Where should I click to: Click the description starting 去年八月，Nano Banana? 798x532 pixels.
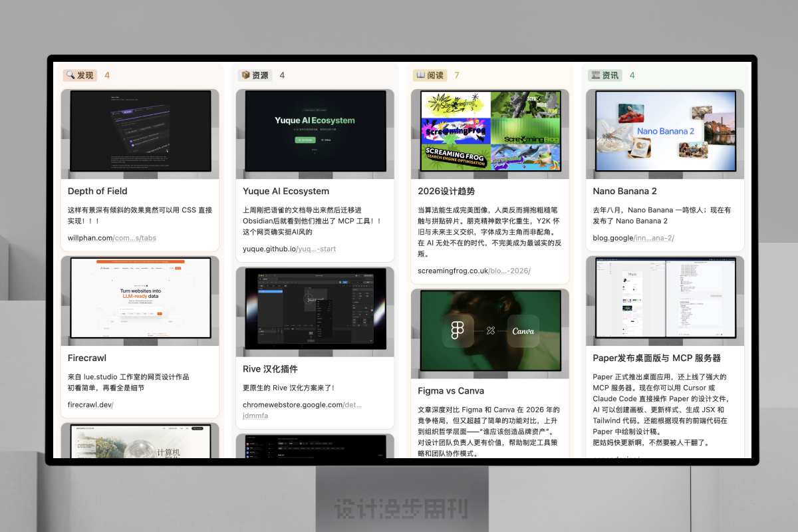[662, 215]
